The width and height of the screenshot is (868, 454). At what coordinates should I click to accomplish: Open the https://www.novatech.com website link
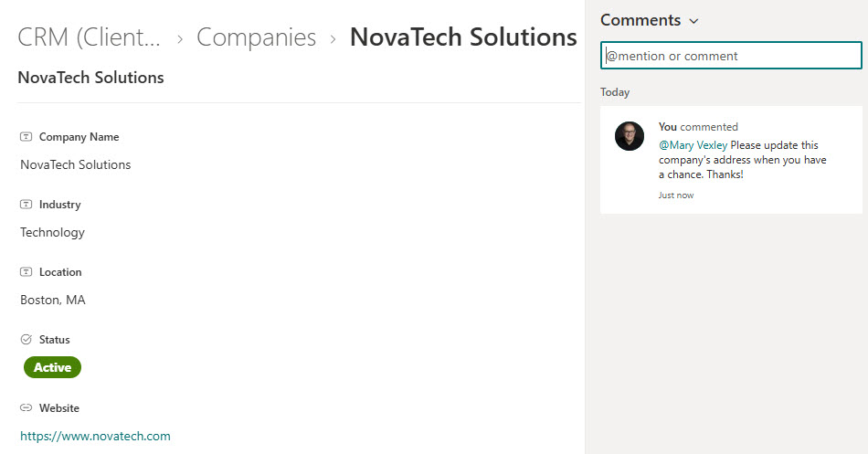[x=95, y=436]
